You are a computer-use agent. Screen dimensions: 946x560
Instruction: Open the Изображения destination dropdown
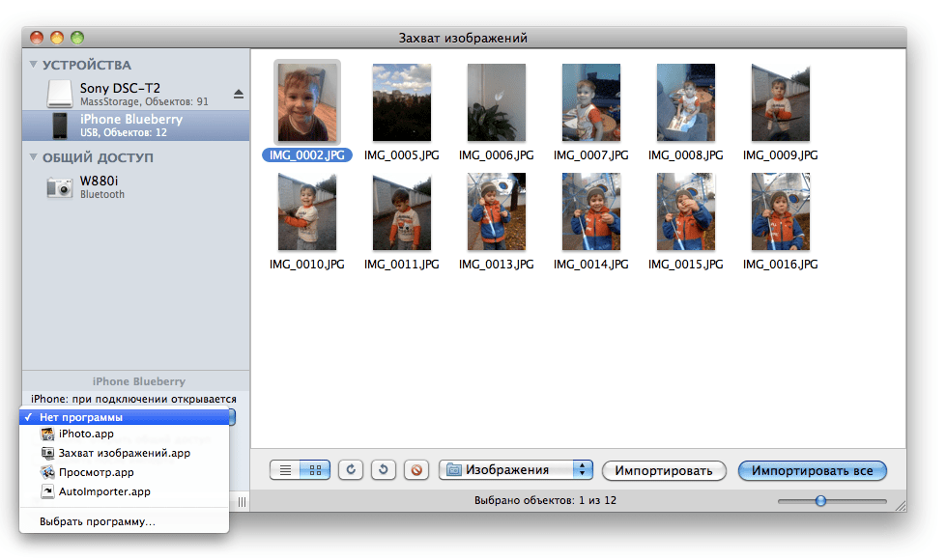pos(516,470)
